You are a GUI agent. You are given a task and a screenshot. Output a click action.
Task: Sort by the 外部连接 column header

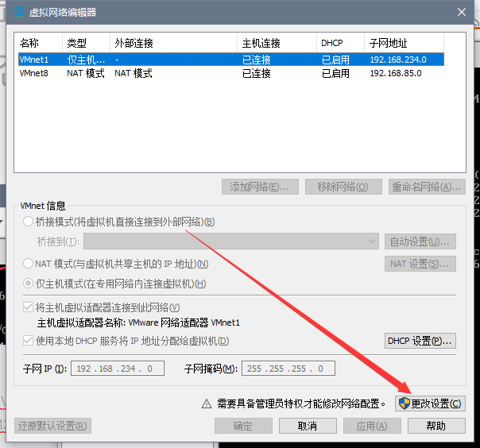click(173, 43)
